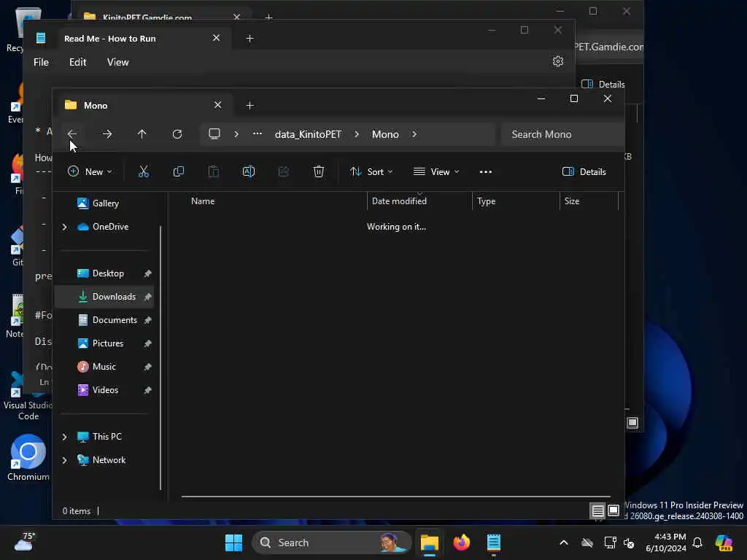Click the forward navigation arrow
Viewport: 747px width, 560px height.
[107, 134]
